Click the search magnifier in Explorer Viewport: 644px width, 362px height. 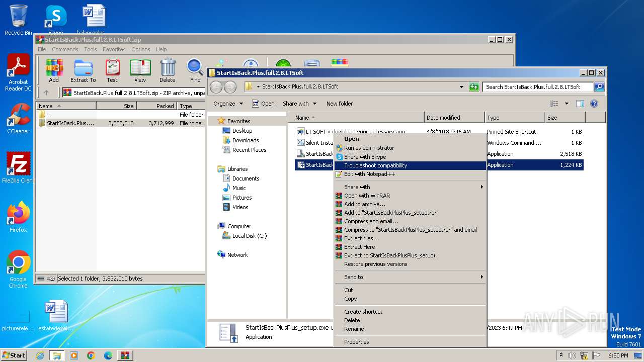click(x=599, y=86)
